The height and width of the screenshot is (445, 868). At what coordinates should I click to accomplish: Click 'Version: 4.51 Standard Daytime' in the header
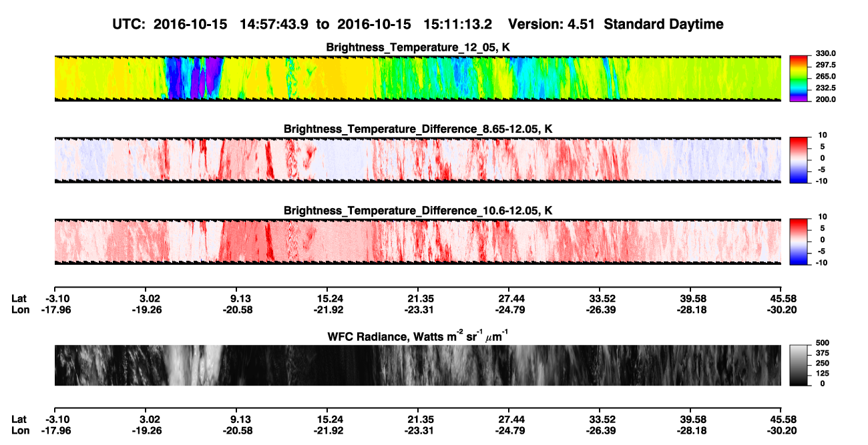[x=616, y=24]
